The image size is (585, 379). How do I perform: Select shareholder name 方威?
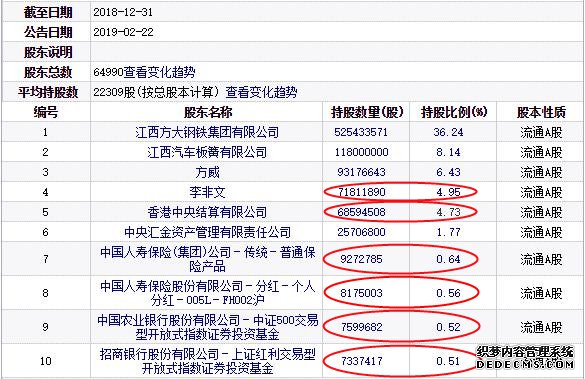207,172
